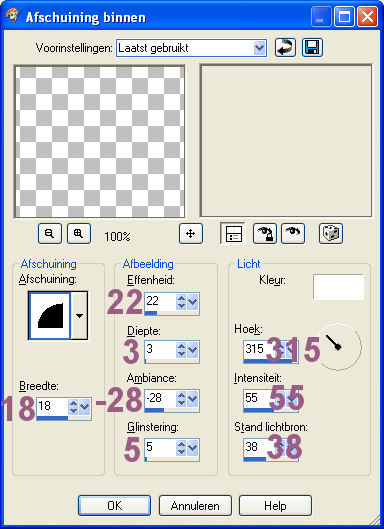Zoom out the preview with minus magnifier
The width and height of the screenshot is (384, 529).
(50, 233)
